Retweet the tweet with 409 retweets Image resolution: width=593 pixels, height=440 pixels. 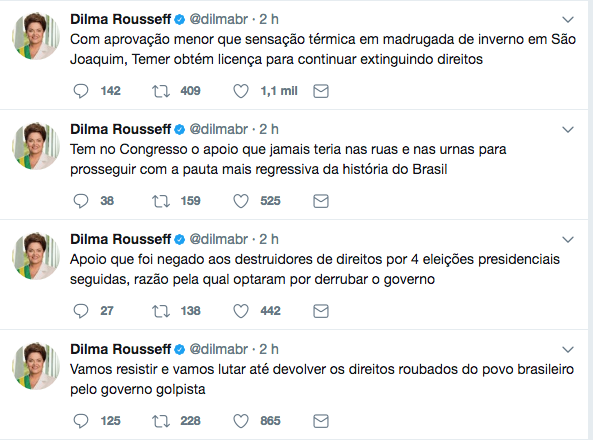point(161,91)
